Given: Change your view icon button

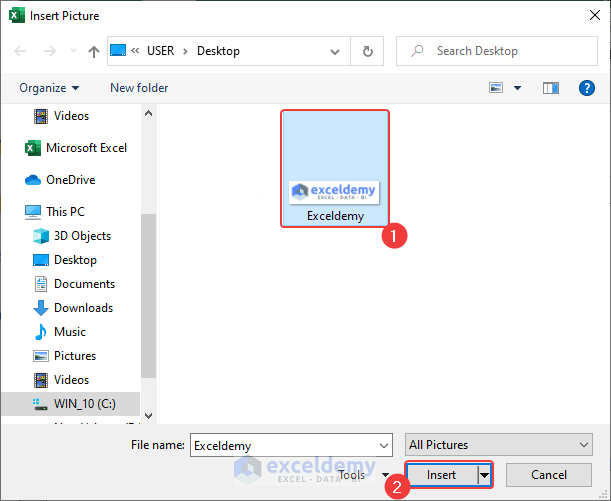Looking at the screenshot, I should click(496, 88).
